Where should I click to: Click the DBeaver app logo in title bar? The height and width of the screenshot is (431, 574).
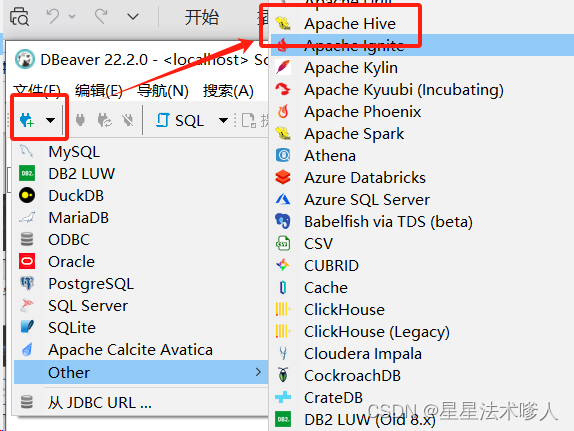[x=25, y=60]
